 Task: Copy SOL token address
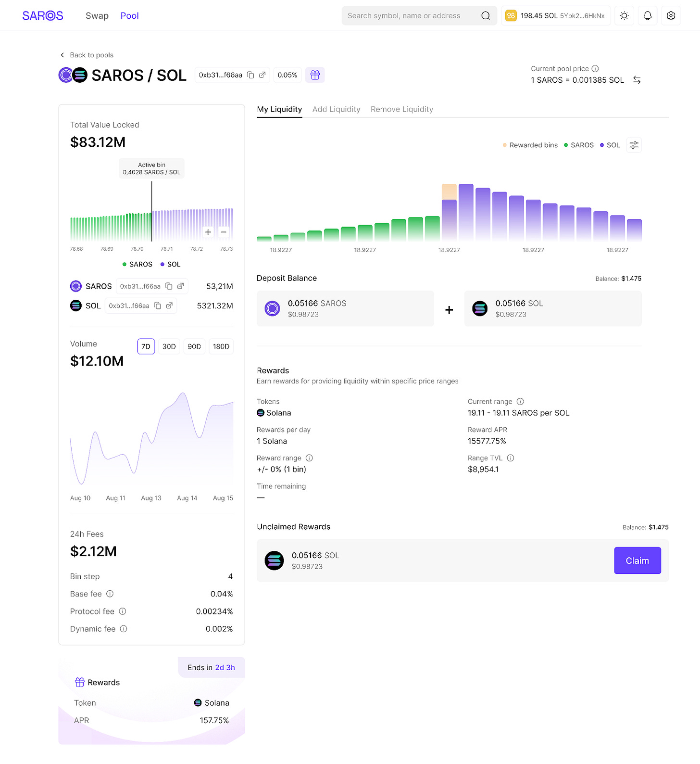[158, 306]
